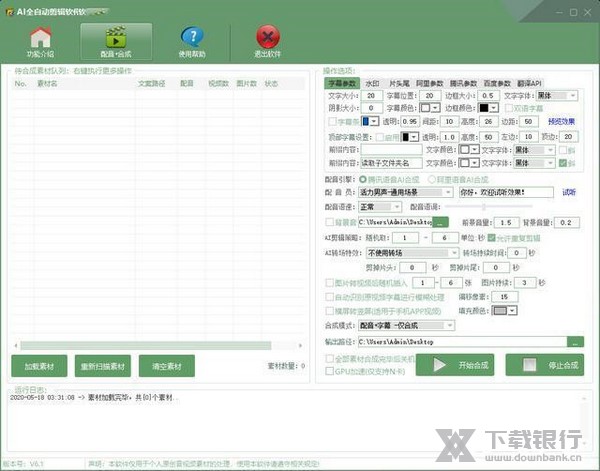Image resolution: width=600 pixels, height=471 pixels.
Task: Browse for the 输出路径 output folder
Action: (x=575, y=342)
